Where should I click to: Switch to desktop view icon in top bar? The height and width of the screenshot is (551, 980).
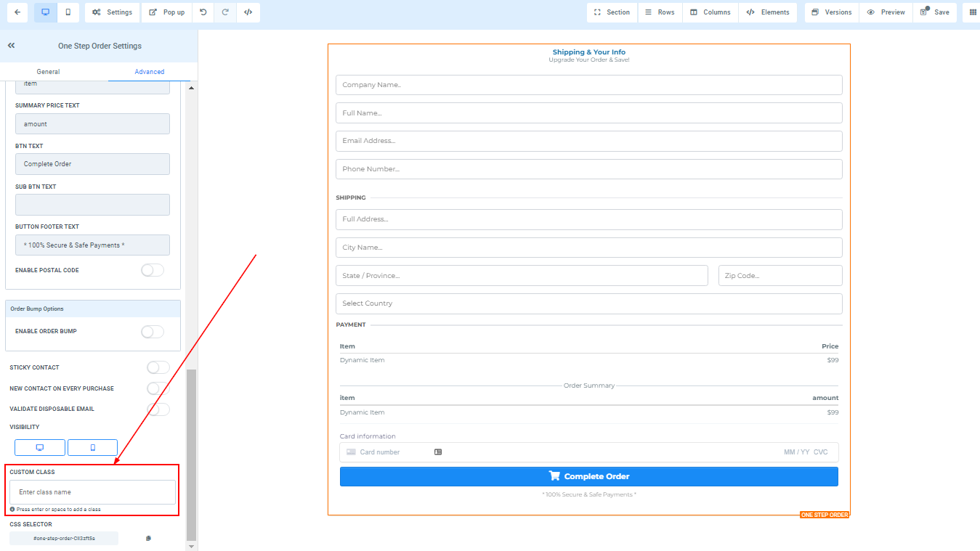pyautogui.click(x=45, y=12)
